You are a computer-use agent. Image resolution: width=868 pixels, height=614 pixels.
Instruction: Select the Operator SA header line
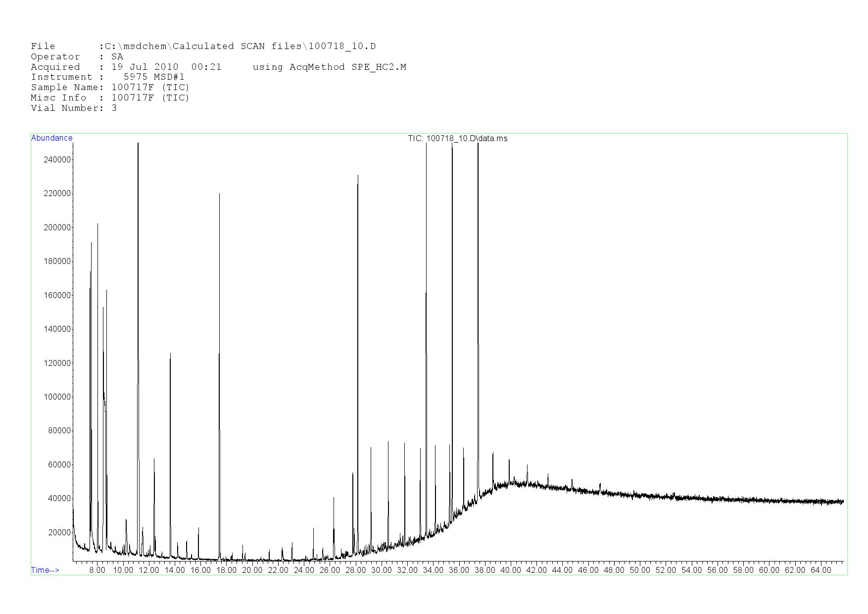tap(77, 57)
